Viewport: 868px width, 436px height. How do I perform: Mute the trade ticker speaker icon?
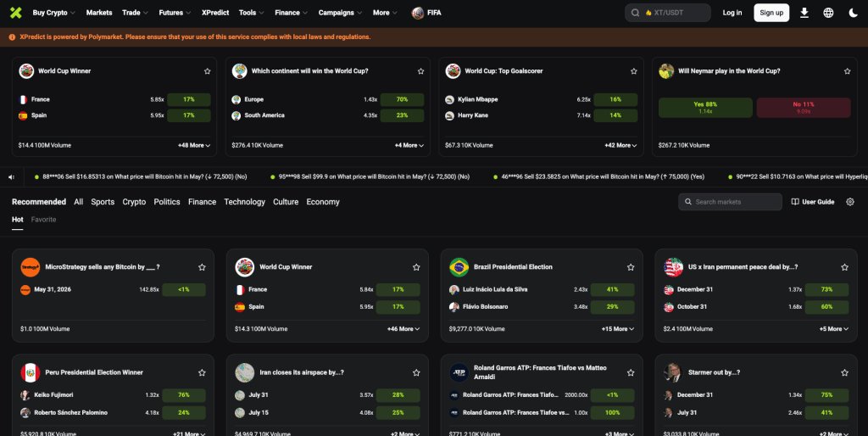tap(11, 177)
